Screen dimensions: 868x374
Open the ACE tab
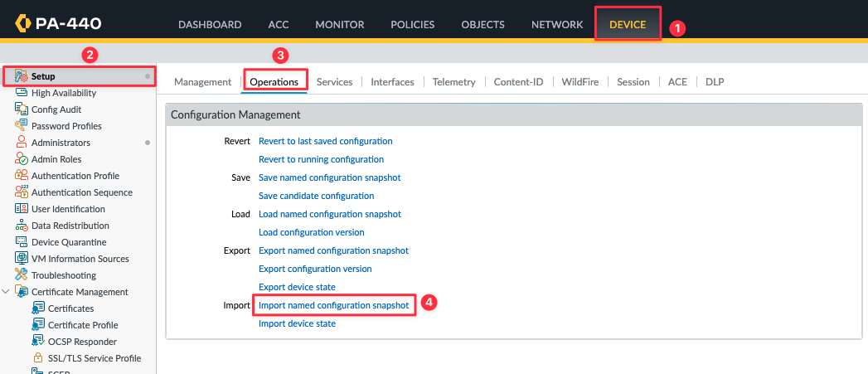tap(677, 82)
